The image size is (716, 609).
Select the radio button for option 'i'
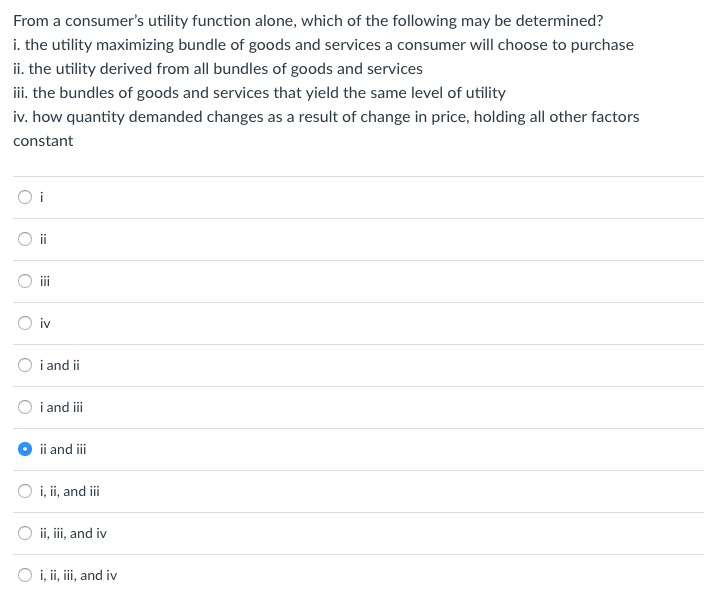[24, 197]
